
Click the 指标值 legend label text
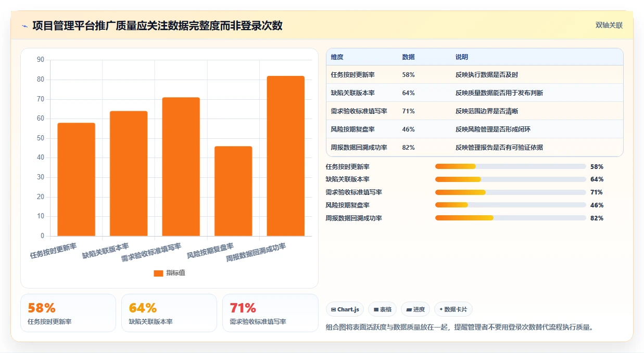[175, 273]
